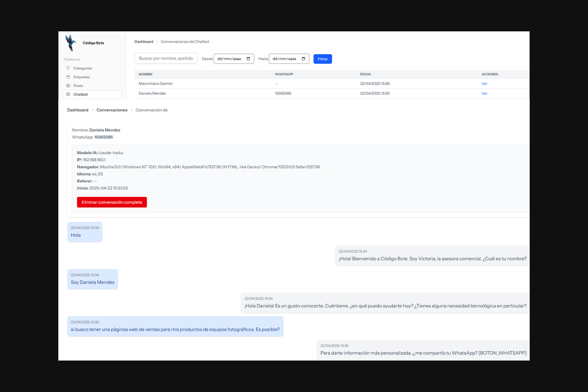Click into the Hasta date field
Screen dimensions: 588x392
(x=285, y=59)
